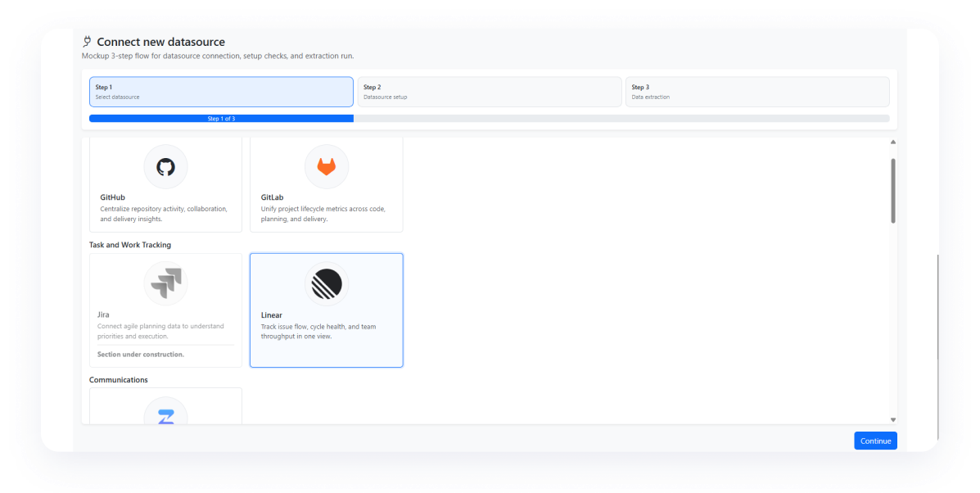Click 'Section under construction.' note
The image size is (980, 493).
[141, 355]
